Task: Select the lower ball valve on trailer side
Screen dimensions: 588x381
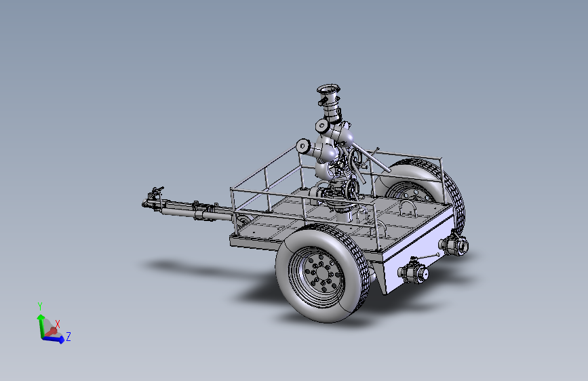Action: click(x=414, y=270)
